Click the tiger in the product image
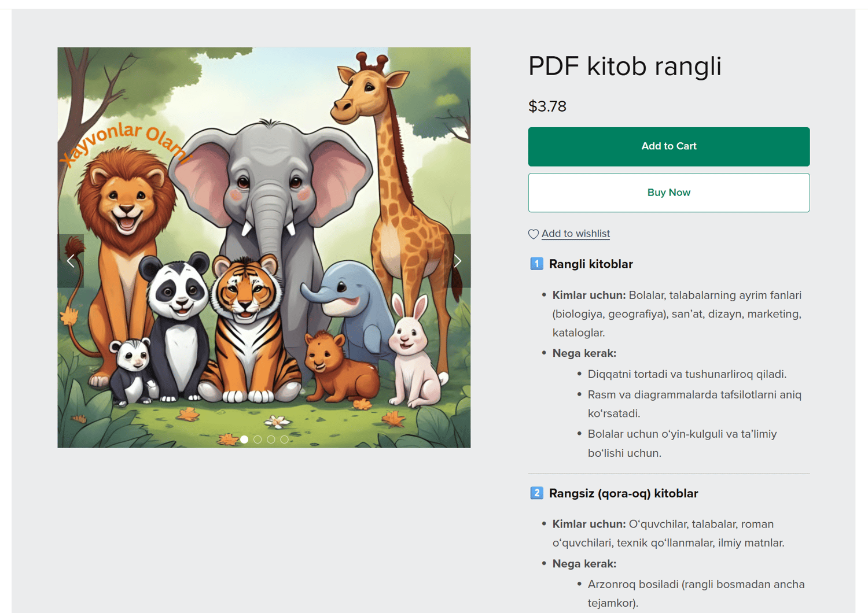This screenshot has height=613, width=868. pos(247,324)
